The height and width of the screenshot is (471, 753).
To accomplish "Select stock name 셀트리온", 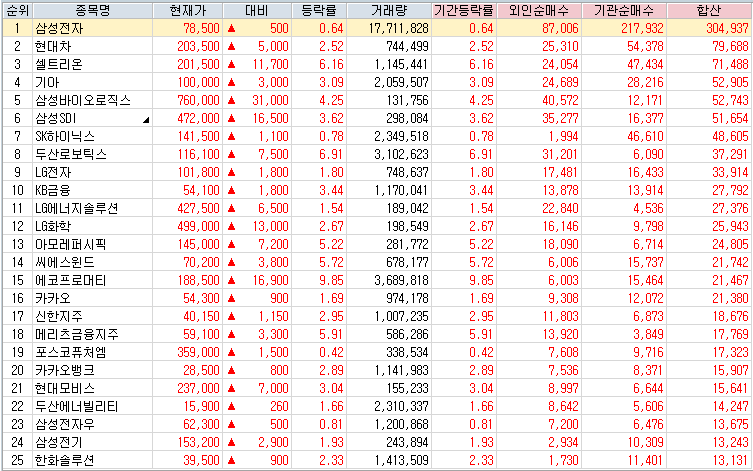I will (59, 64).
